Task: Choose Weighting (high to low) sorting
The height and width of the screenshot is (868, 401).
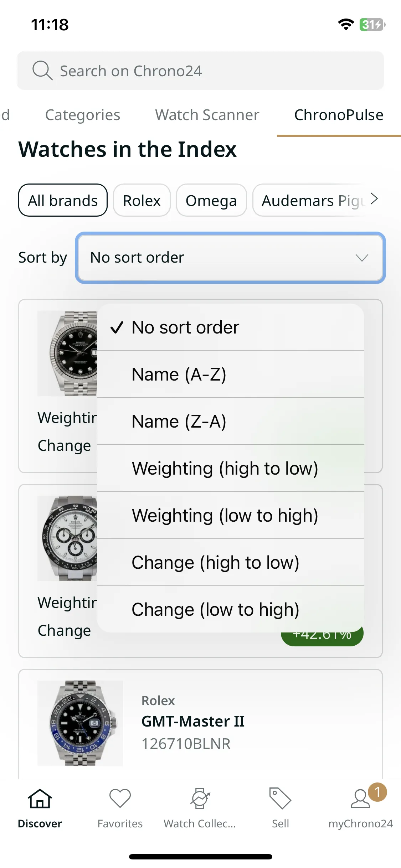Action: [x=231, y=468]
